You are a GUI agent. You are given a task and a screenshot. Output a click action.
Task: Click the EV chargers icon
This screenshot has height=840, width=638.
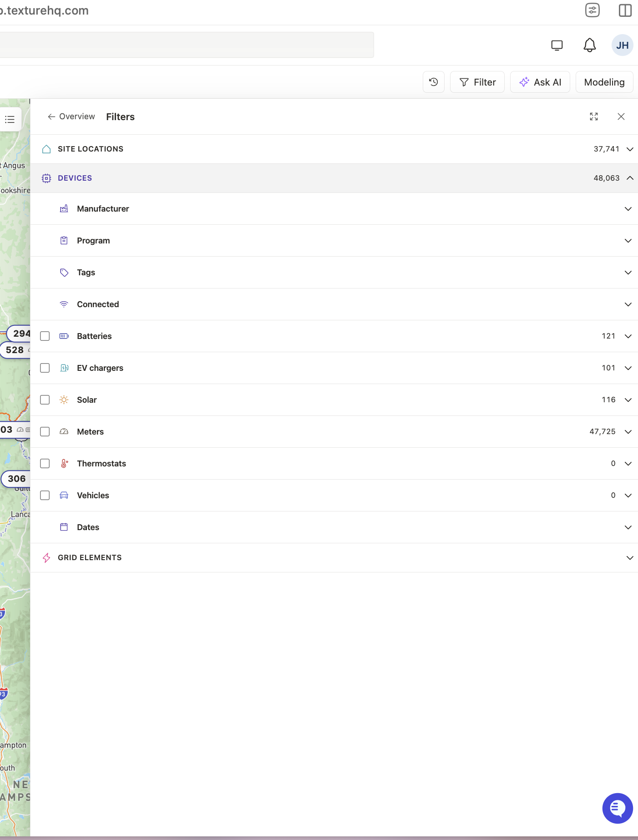point(64,368)
